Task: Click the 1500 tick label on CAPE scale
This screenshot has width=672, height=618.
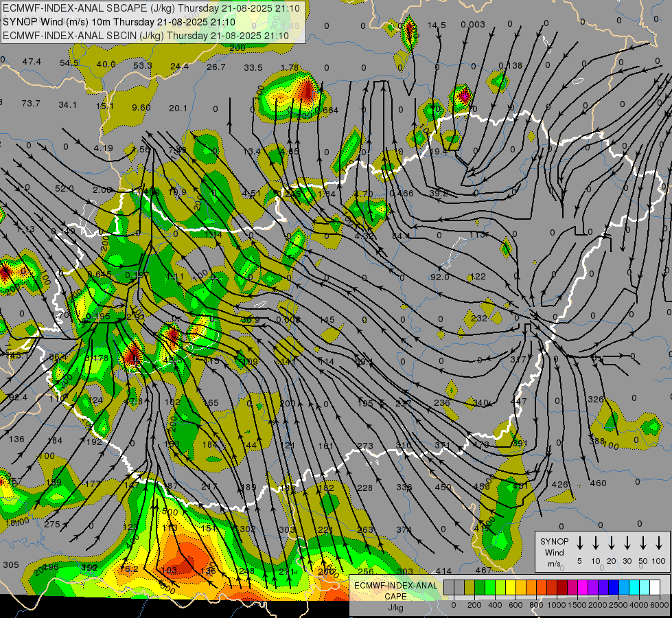Action: (x=577, y=605)
